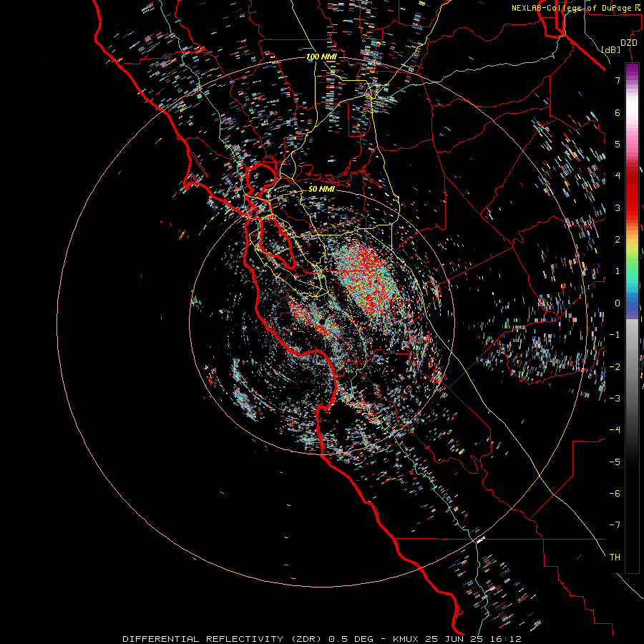Click the -6 value on color scale
This screenshot has width=644, height=644.
[615, 493]
